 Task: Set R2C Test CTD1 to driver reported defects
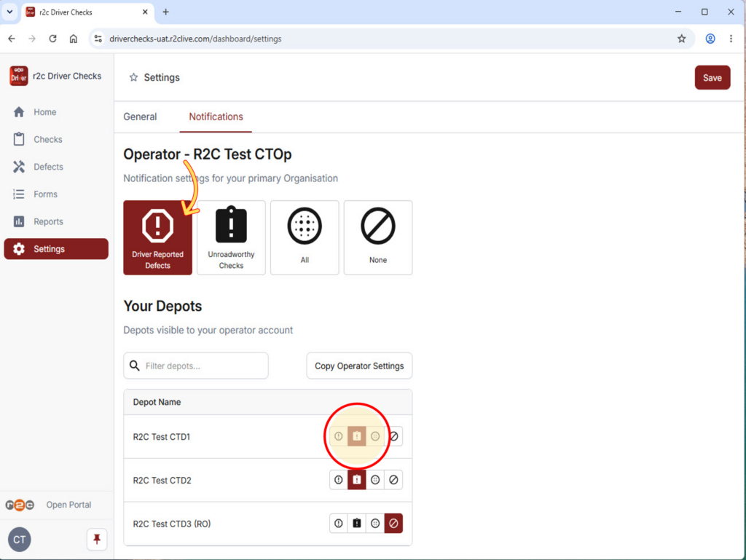pos(338,436)
